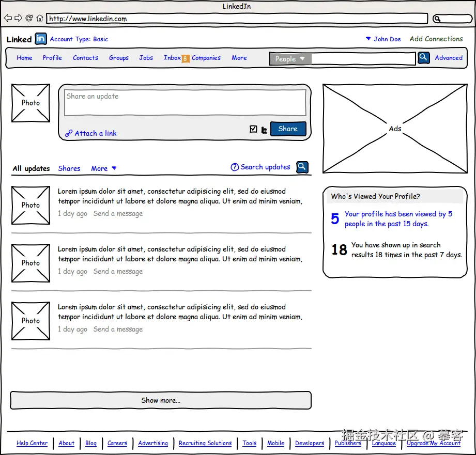
Task: Click the search updates magnifier icon
Action: (302, 167)
